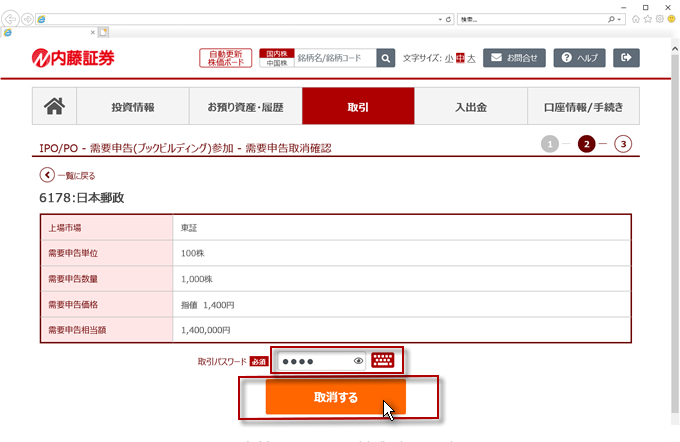Go to home via house icon
Viewport: 680px width, 442px height.
point(55,106)
